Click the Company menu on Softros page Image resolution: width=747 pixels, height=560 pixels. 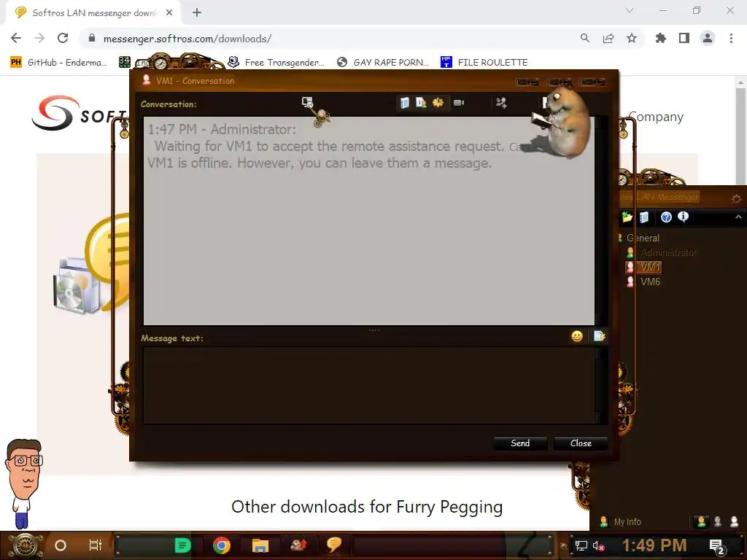(656, 117)
